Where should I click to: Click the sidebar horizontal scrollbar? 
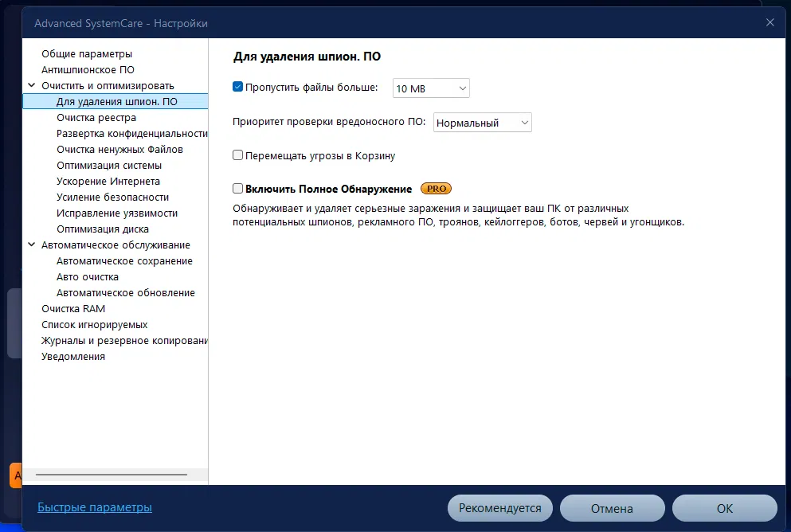pos(112,475)
